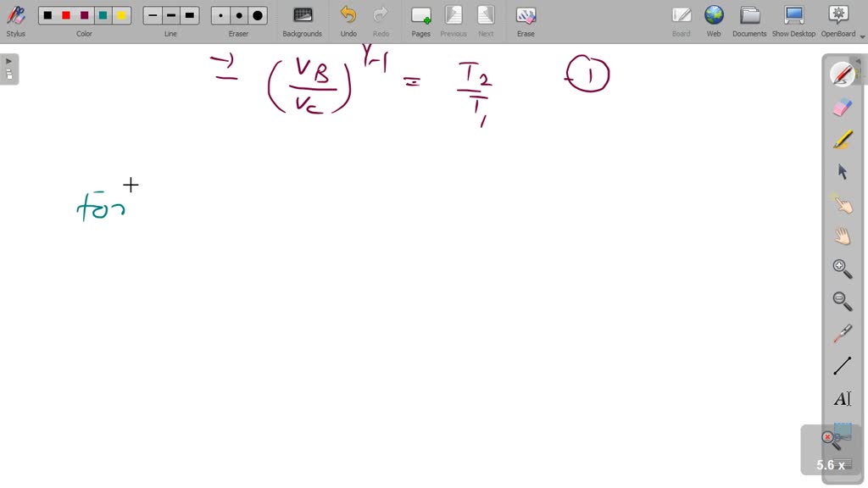Activate the Laser Pointer tool

pyautogui.click(x=842, y=331)
